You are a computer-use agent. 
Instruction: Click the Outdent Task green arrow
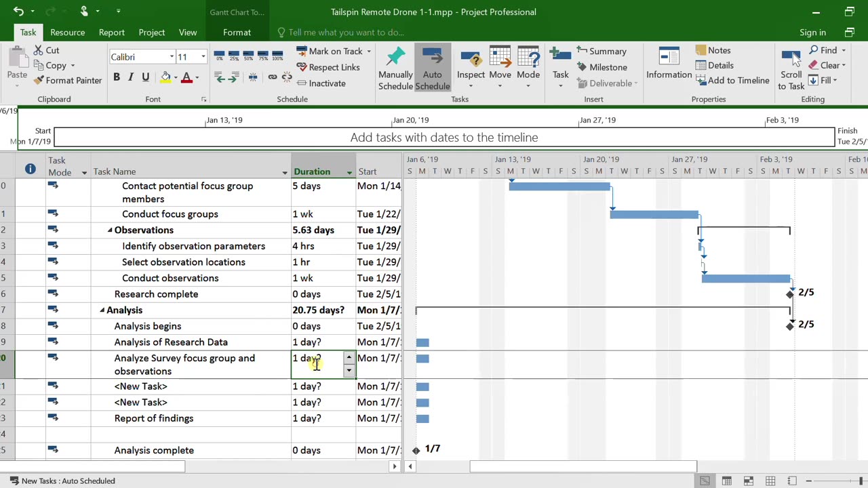[x=219, y=77]
